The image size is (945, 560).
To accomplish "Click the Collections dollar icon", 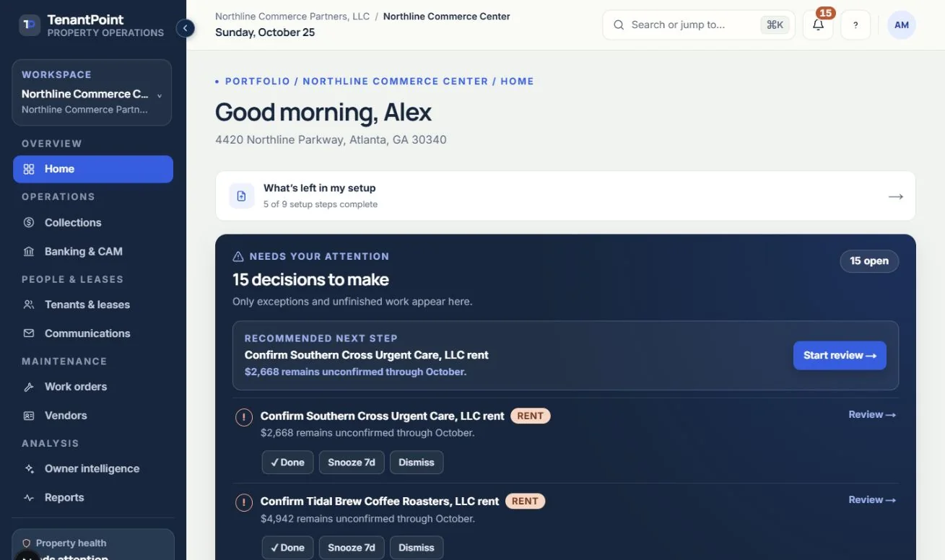I will 29,222.
